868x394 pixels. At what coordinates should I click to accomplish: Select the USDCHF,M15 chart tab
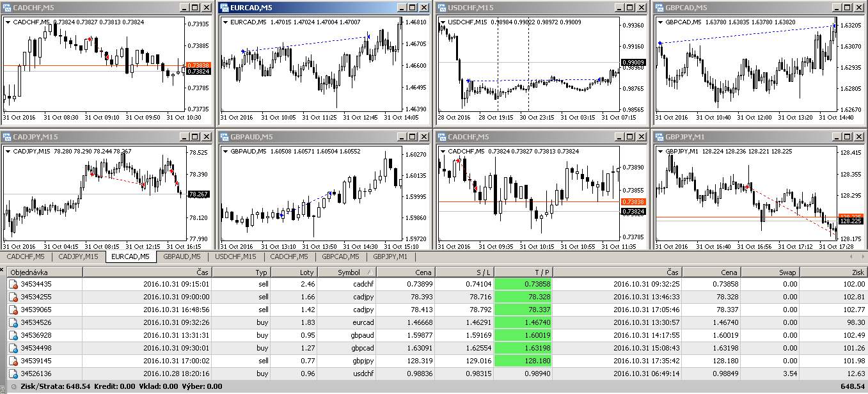pos(235,256)
